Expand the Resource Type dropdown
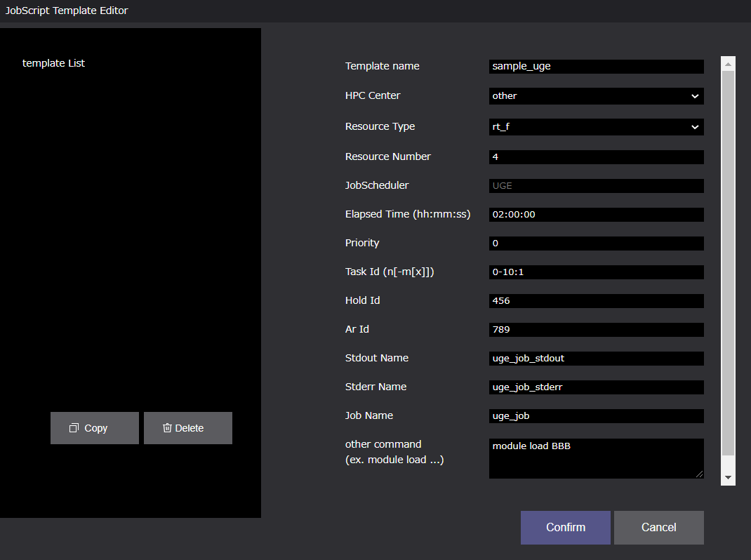This screenshot has height=560, width=751. 596,127
